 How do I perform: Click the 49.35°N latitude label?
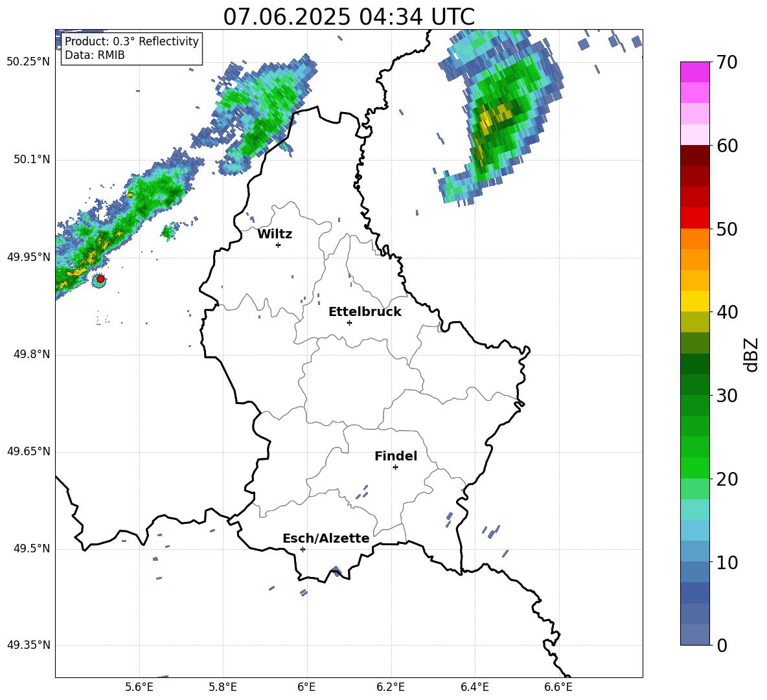[x=29, y=645]
